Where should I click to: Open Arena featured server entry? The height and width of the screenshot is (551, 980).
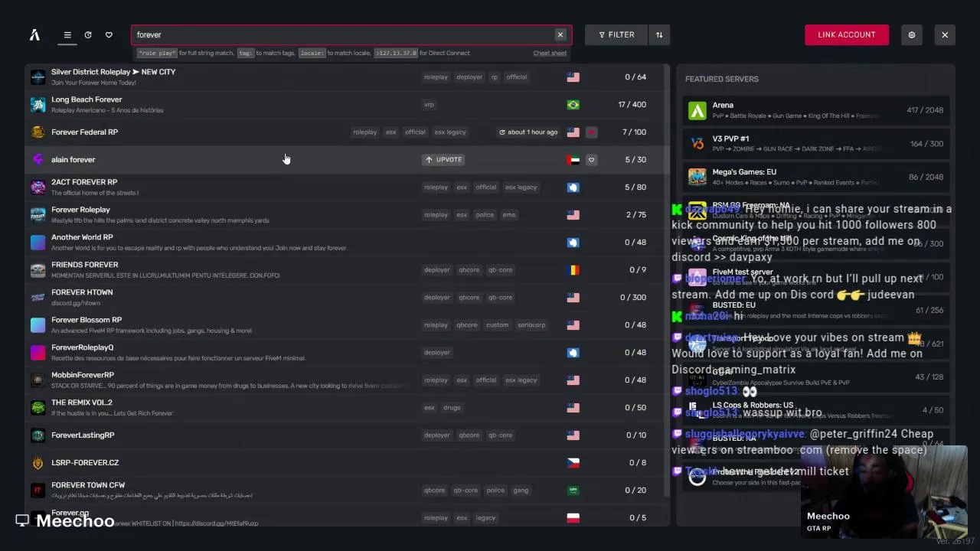[816, 110]
